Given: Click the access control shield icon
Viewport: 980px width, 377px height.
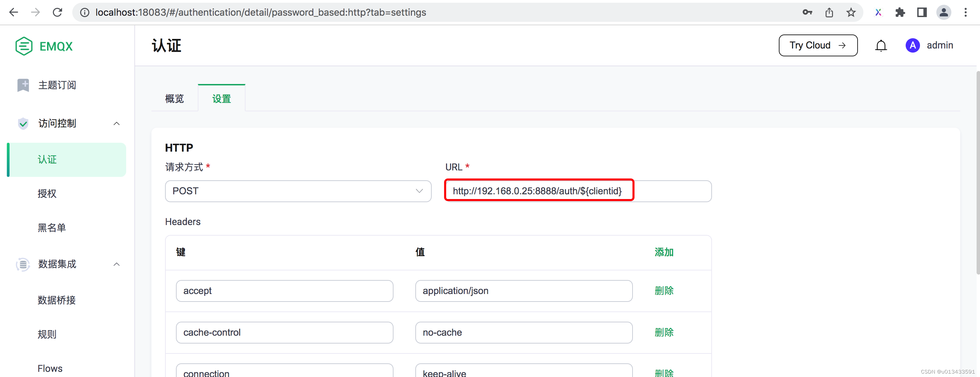Looking at the screenshot, I should pyautogui.click(x=23, y=123).
